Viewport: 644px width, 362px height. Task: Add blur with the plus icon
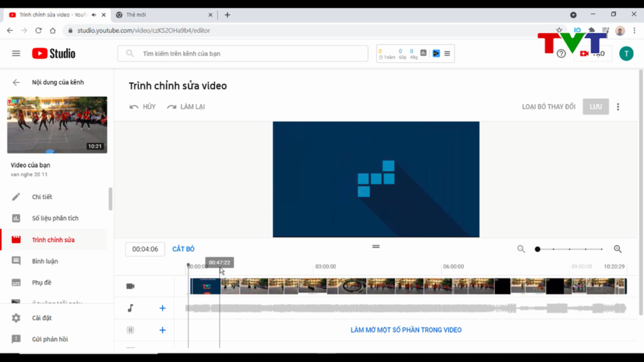pyautogui.click(x=162, y=330)
